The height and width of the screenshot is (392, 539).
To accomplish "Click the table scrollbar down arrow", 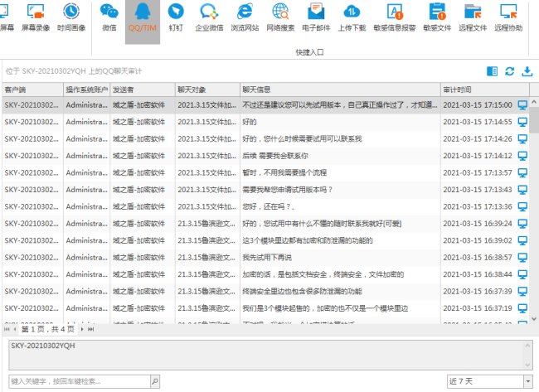I will 534,319.
